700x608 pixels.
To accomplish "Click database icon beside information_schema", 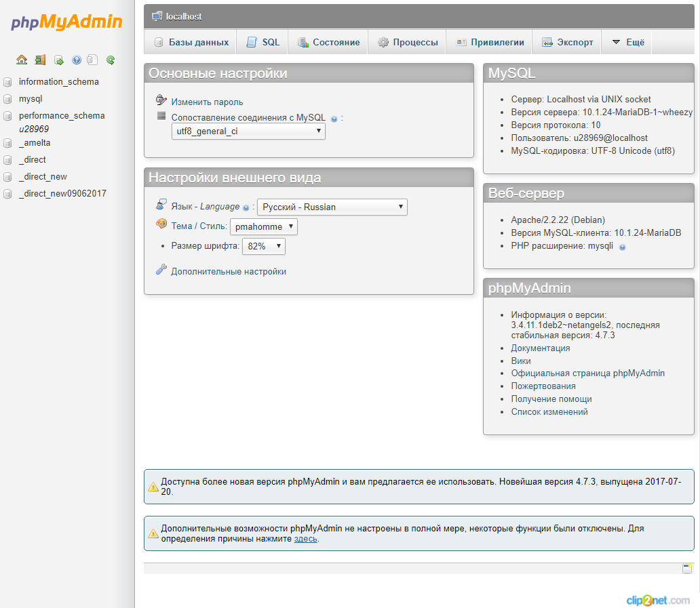I will coord(7,82).
